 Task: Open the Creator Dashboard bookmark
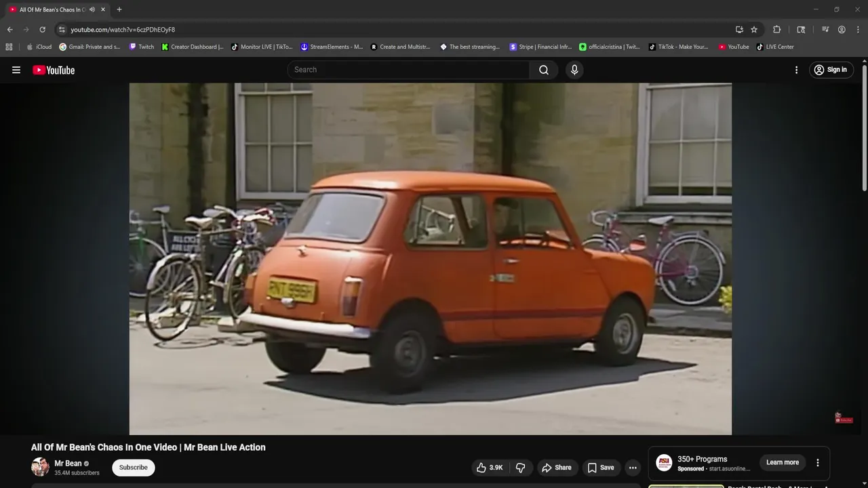[x=193, y=47]
